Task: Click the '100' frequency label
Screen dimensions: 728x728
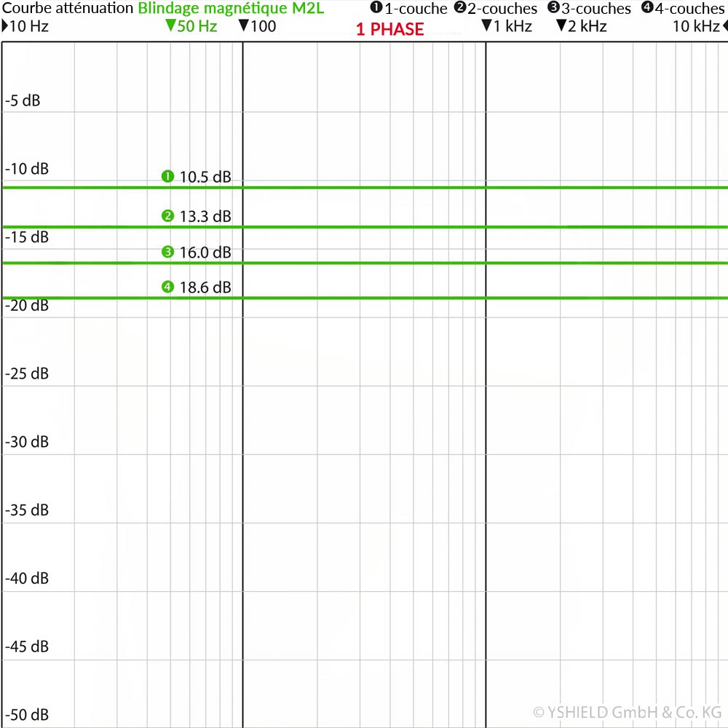Action: point(264,26)
